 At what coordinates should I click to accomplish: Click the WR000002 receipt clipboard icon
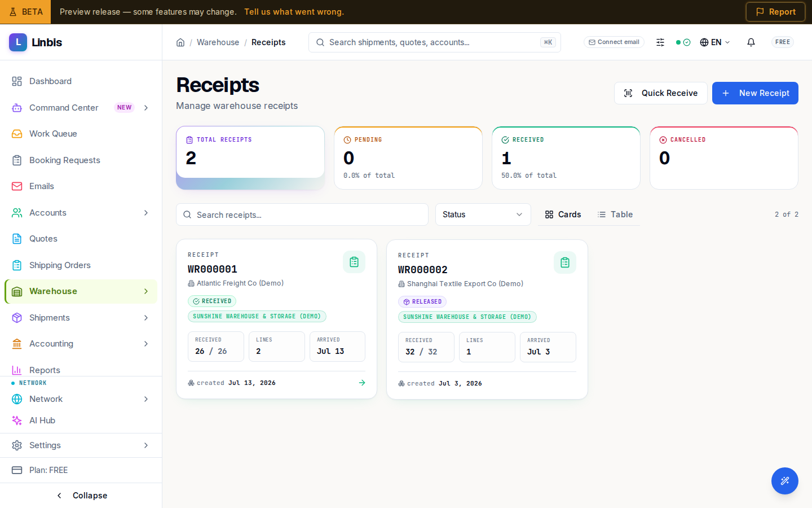tap(565, 262)
